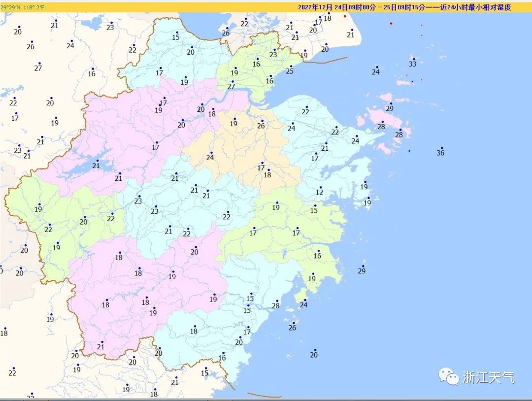The width and height of the screenshot is (532, 401).
Task: Click station 15 at the province's northern tip
Action: click(x=177, y=33)
